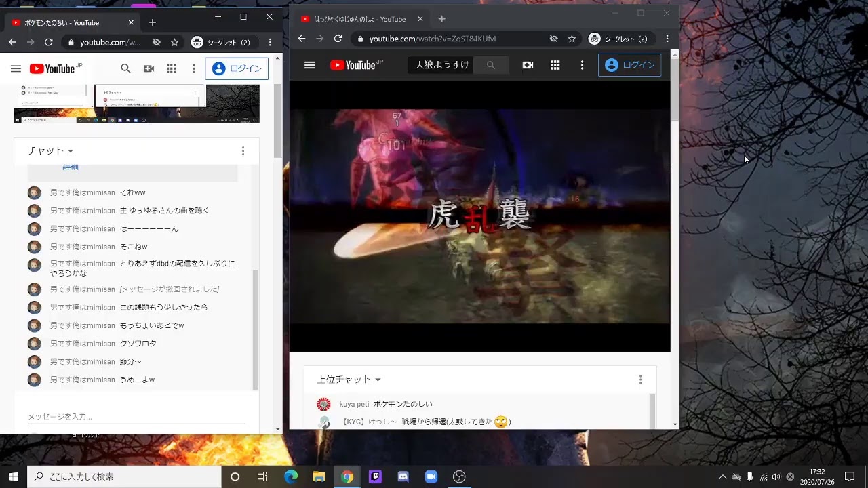Image resolution: width=868 pixels, height=488 pixels.
Task: Click the left window chat scrollbar
Action: tap(255, 329)
